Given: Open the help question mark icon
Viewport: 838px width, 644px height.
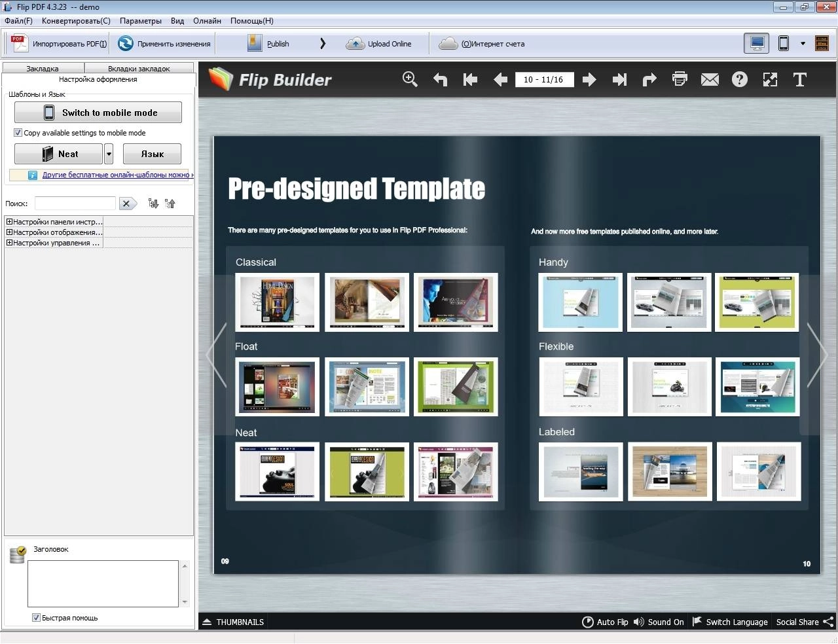Looking at the screenshot, I should pyautogui.click(x=740, y=79).
